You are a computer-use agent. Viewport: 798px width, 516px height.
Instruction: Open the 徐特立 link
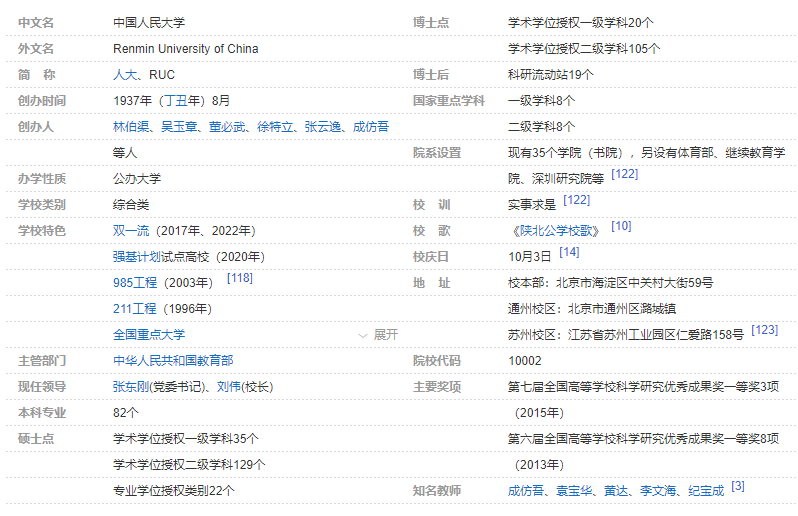[x=275, y=127]
